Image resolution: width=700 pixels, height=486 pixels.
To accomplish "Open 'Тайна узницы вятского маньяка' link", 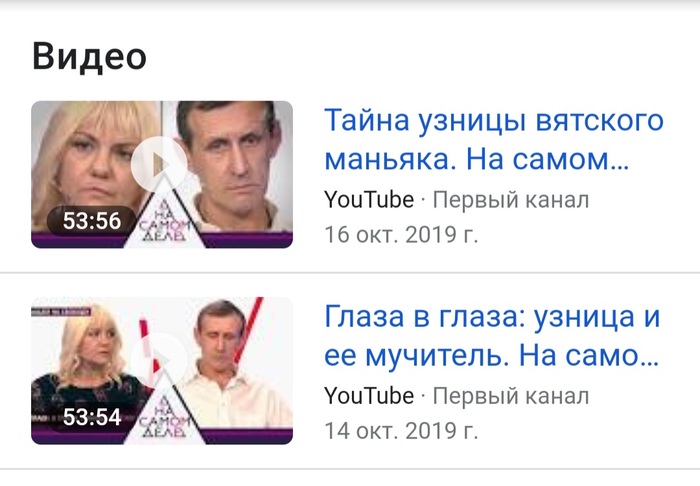I will pos(494,139).
